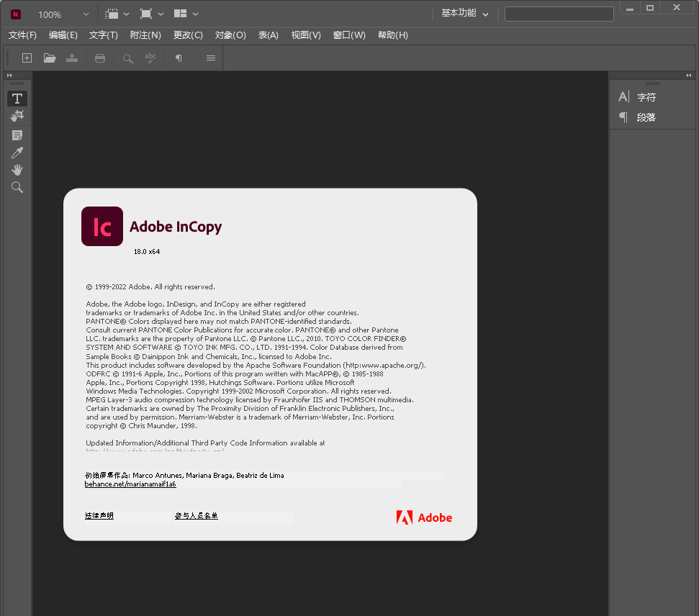Open the 100% zoom level dropdown
The height and width of the screenshot is (616, 699).
pyautogui.click(x=86, y=14)
